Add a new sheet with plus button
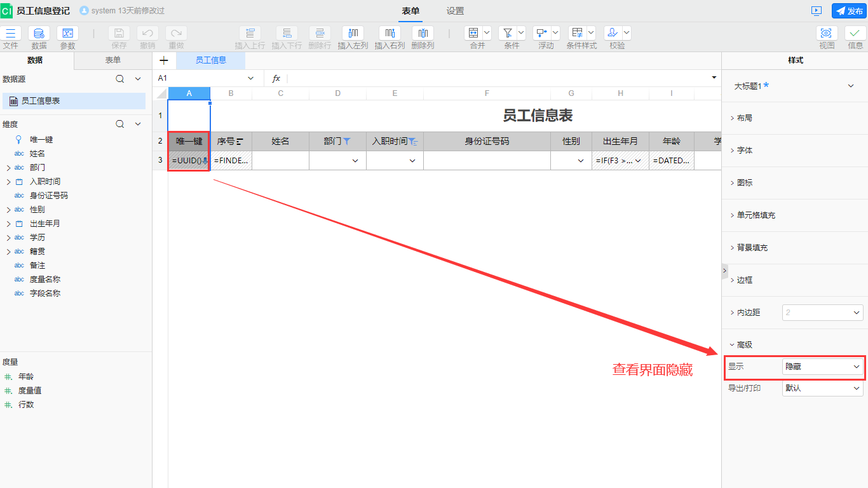This screenshot has height=488, width=868. (x=164, y=60)
